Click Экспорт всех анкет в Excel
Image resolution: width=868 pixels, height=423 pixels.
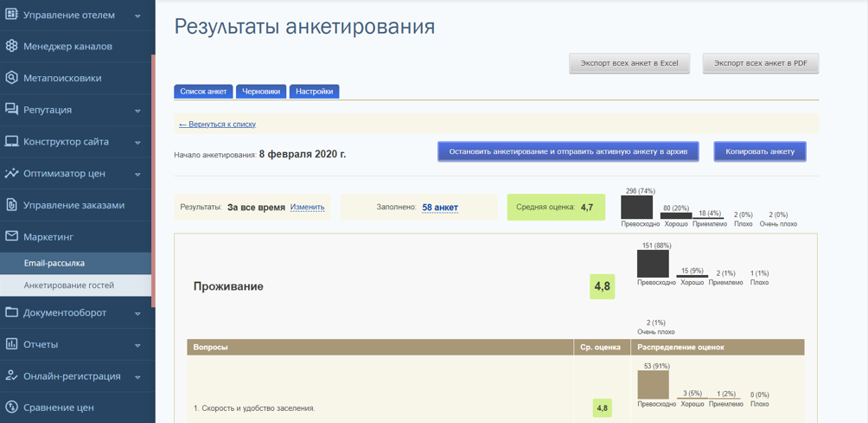(630, 64)
